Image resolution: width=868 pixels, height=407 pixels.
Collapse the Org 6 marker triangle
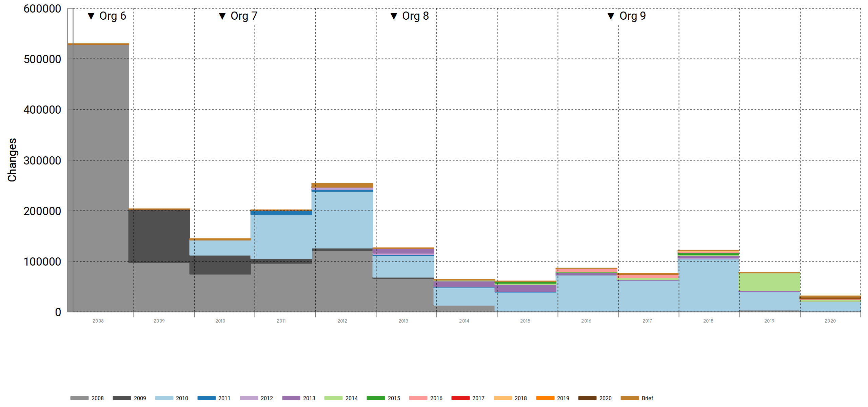coord(91,16)
